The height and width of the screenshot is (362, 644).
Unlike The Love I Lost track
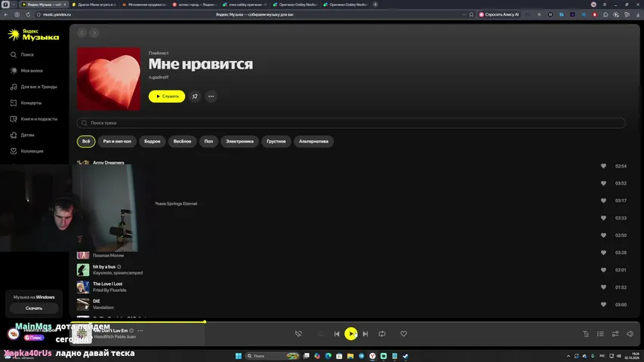pos(603,287)
